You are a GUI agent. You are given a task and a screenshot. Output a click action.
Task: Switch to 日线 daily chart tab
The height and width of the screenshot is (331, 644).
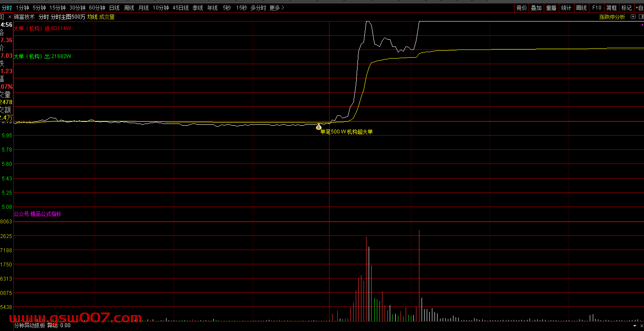(x=114, y=8)
